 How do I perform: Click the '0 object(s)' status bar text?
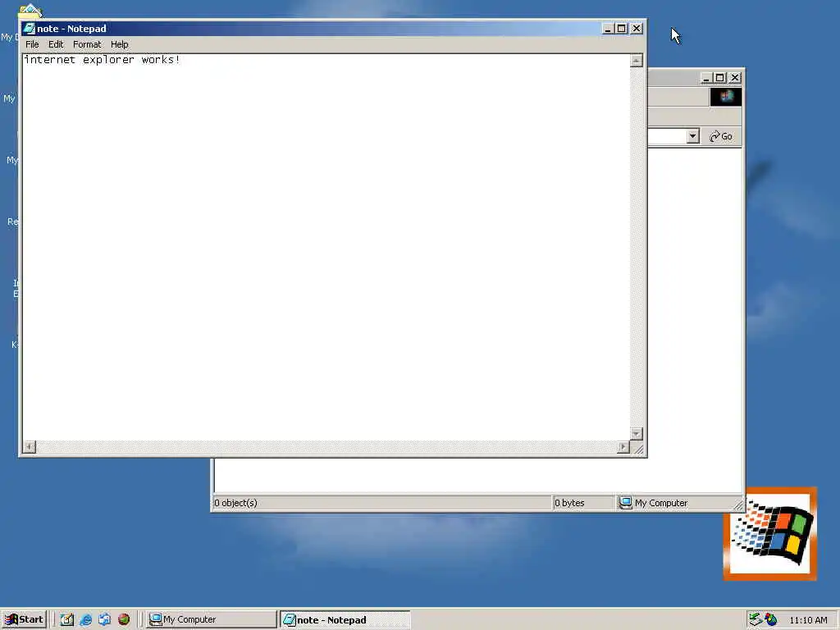pos(235,503)
